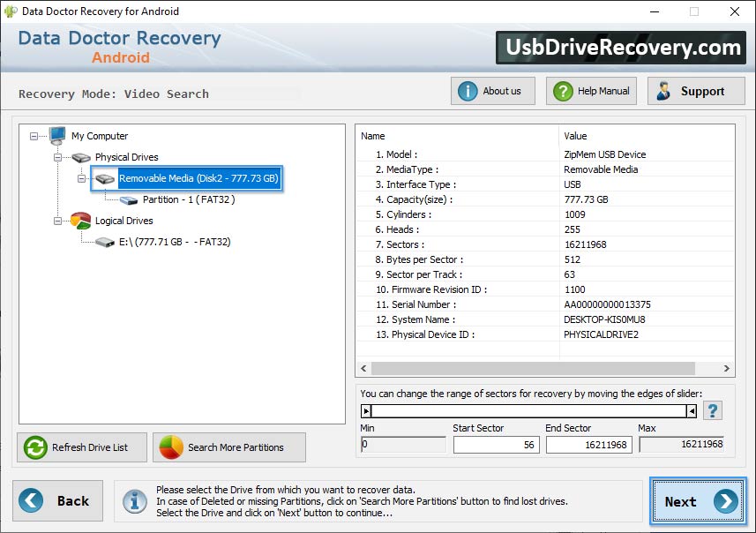Viewport: 756px width, 533px height.
Task: Click the Logical Drives pie-chart icon
Action: [80, 221]
